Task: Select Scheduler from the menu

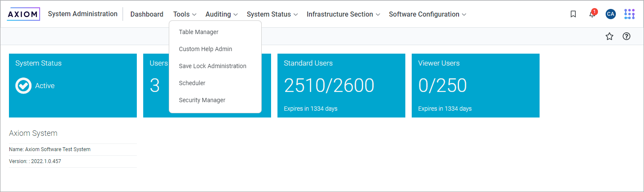Action: pos(192,83)
